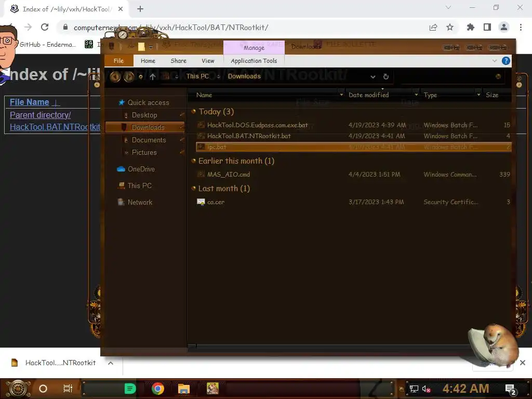Click the MAS_AIO.cmd file icon
532x399 pixels.
[x=201, y=175]
